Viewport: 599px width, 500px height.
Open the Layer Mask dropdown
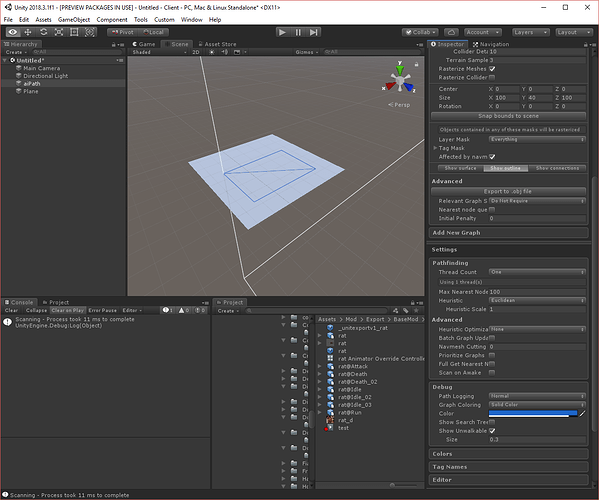[x=537, y=139]
